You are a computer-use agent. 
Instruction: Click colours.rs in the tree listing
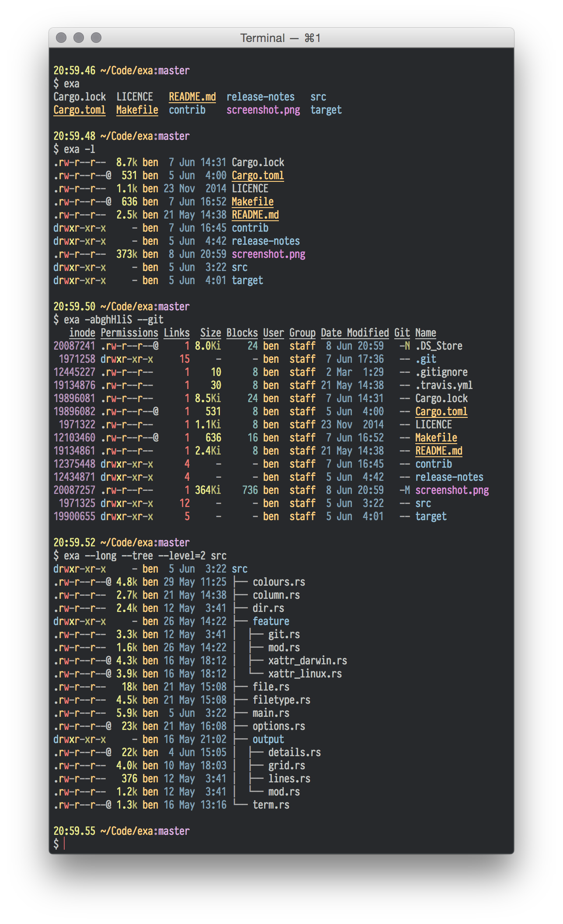click(x=278, y=582)
